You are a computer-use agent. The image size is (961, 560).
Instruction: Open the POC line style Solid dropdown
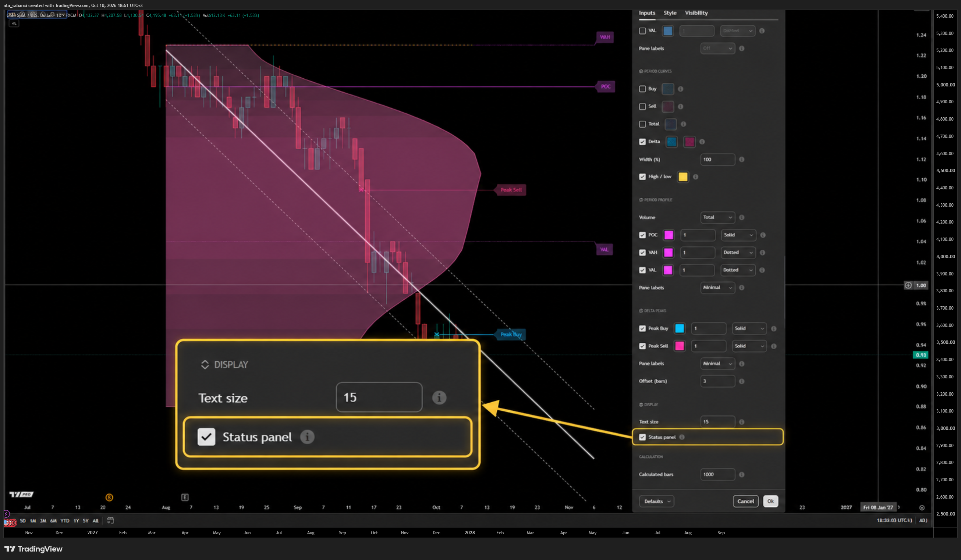pyautogui.click(x=739, y=235)
